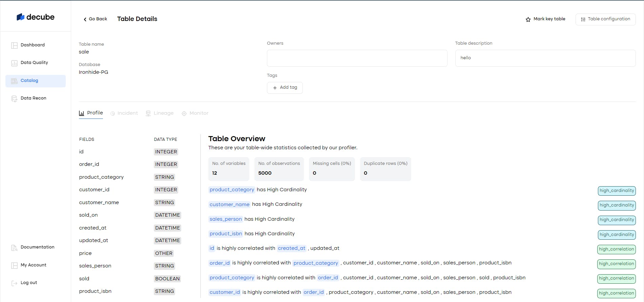Click the Dashboard sidebar icon
The image size is (644, 302).
click(14, 45)
